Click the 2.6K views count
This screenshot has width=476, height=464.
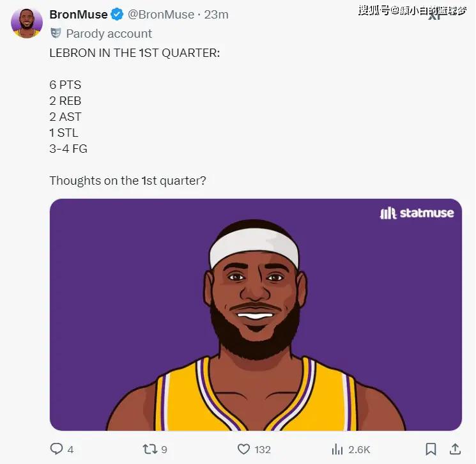[x=359, y=449]
